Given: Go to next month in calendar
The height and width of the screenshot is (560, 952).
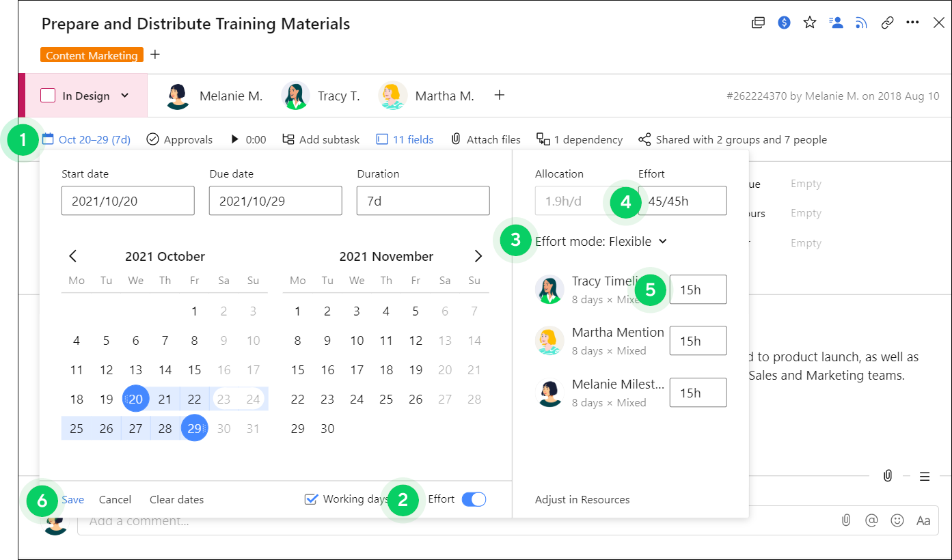Looking at the screenshot, I should click(478, 256).
